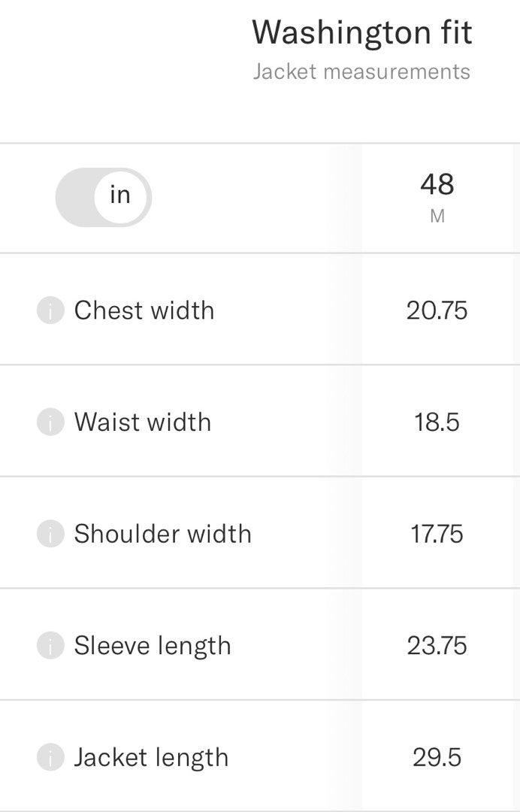This screenshot has height=812, width=520.
Task: Click the Sleeve length label
Action: (x=152, y=646)
